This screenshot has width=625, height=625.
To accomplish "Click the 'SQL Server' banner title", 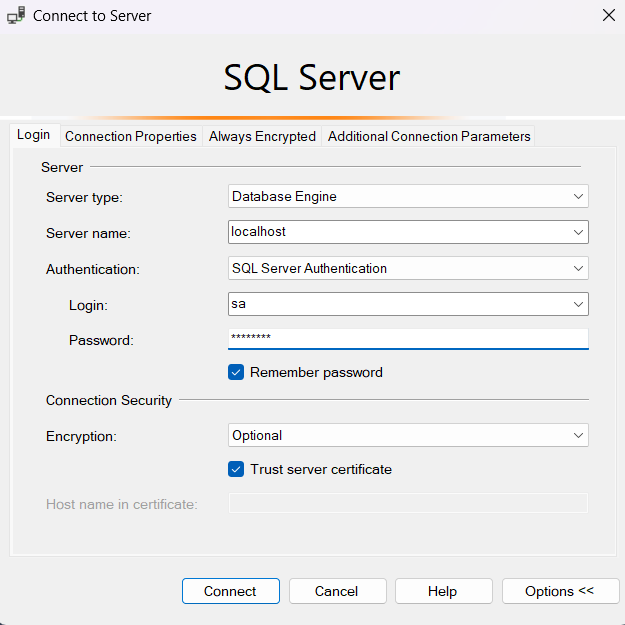I will pos(312,77).
